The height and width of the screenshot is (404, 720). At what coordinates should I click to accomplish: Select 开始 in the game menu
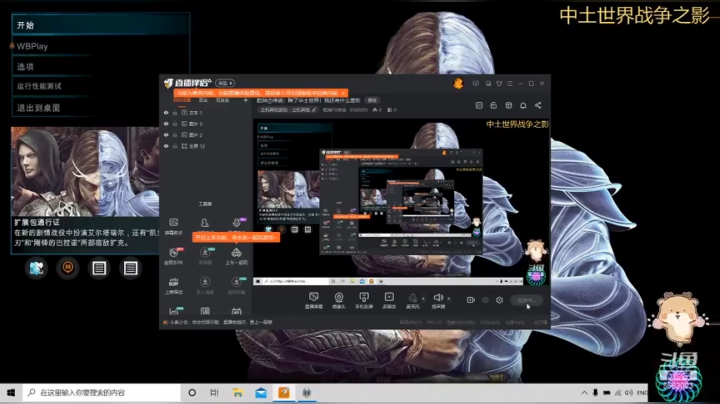pos(100,25)
